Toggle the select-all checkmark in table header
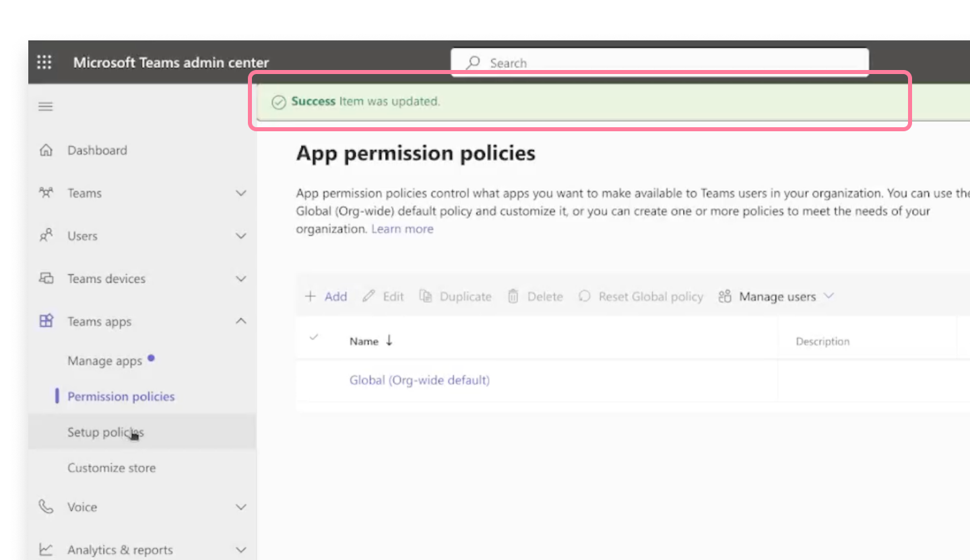970x560 pixels. (x=313, y=337)
